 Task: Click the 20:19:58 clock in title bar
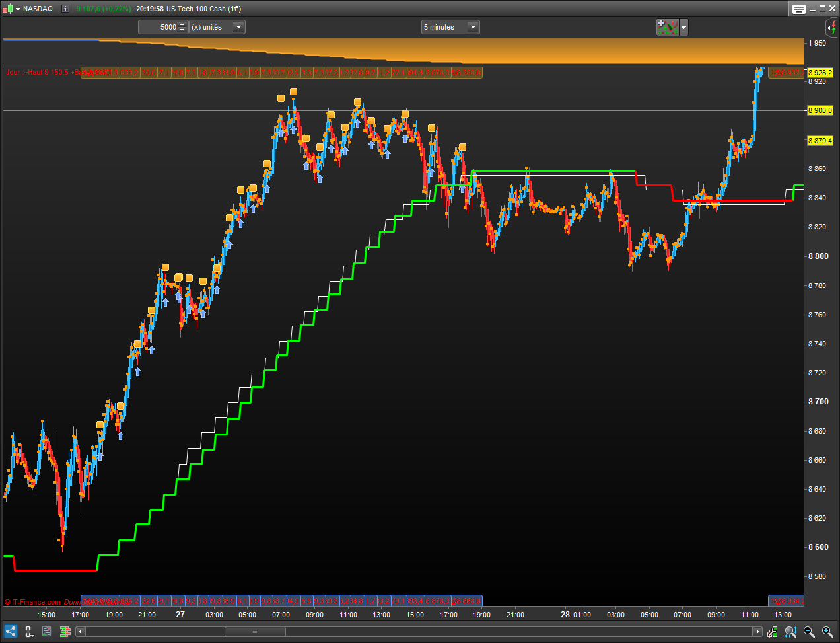150,9
